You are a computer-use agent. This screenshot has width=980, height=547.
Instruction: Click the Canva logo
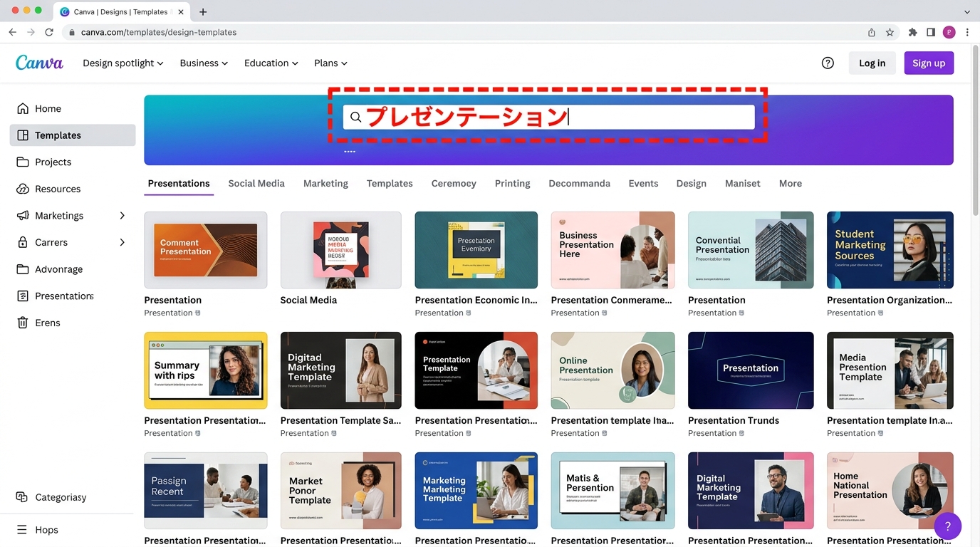click(39, 63)
